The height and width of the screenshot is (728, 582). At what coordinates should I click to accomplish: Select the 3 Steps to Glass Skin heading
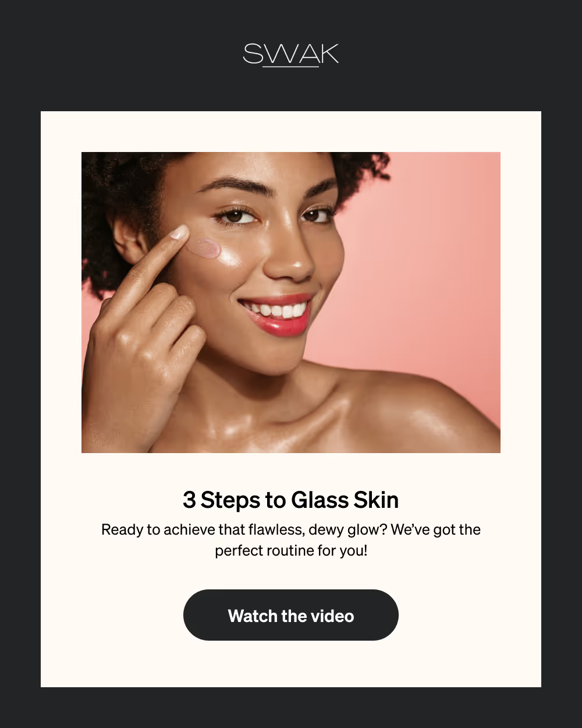point(291,500)
